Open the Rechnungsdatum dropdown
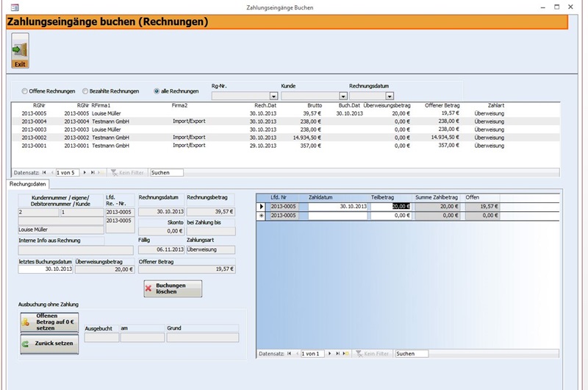The image size is (588, 390). [x=390, y=96]
